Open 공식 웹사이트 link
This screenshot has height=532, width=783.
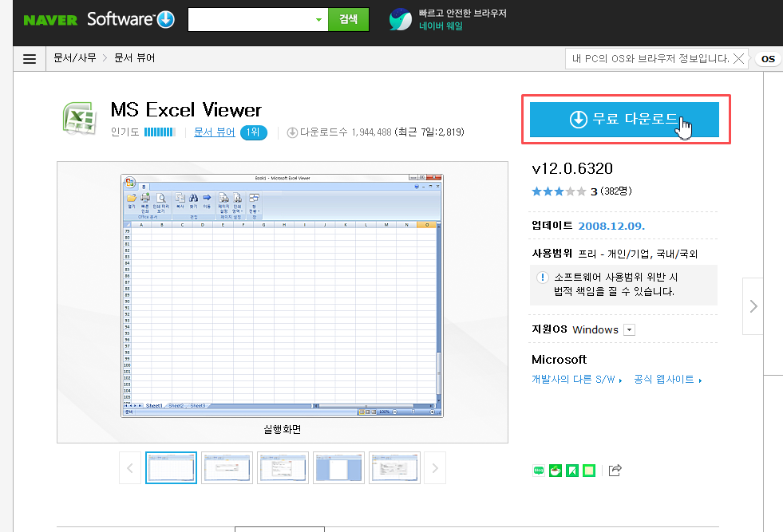[667, 380]
